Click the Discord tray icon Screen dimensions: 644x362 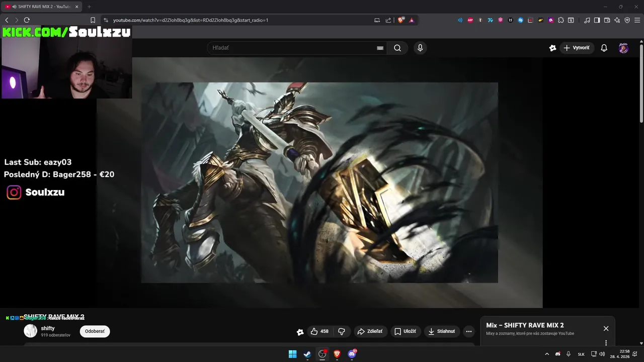tap(557, 354)
